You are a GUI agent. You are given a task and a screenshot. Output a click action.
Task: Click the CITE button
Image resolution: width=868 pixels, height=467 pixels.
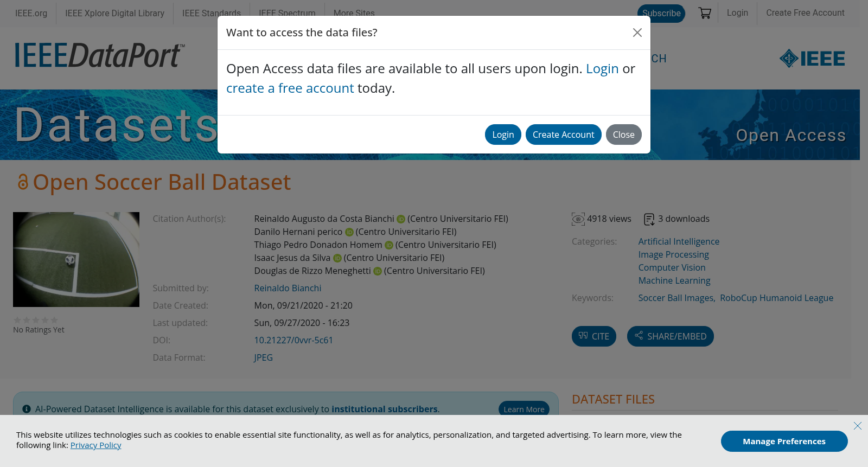[x=594, y=336]
